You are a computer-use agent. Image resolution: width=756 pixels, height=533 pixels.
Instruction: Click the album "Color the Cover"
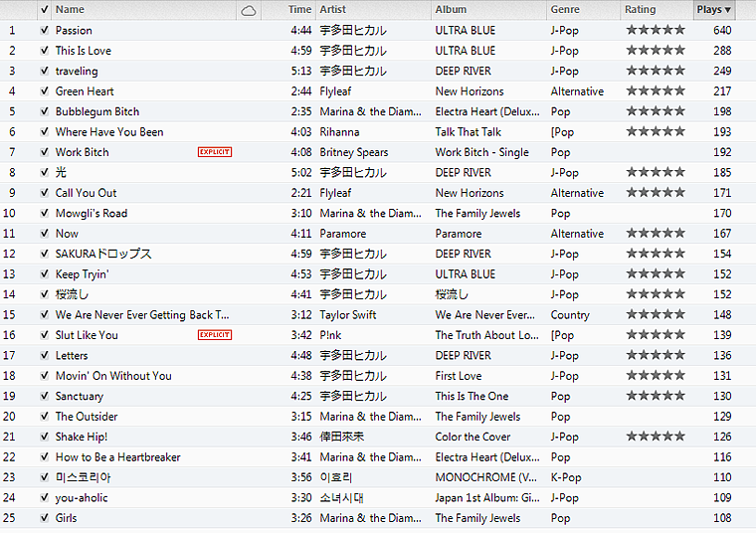472,437
